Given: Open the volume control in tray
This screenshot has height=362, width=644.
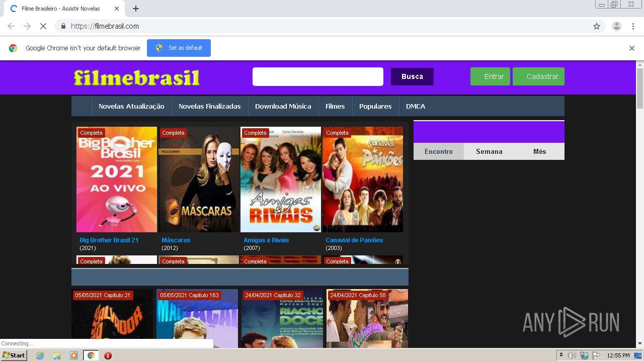Looking at the screenshot, I should (x=572, y=355).
